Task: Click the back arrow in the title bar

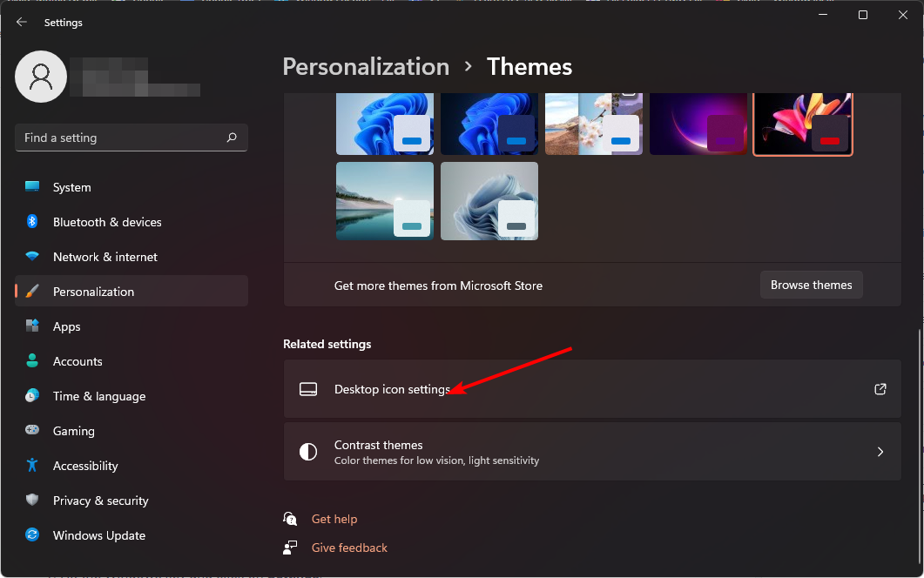Action: coord(21,22)
